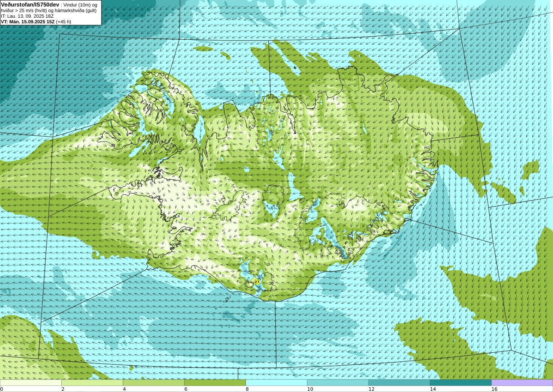
Task: Click the legend scale label 16
Action: pyautogui.click(x=494, y=389)
